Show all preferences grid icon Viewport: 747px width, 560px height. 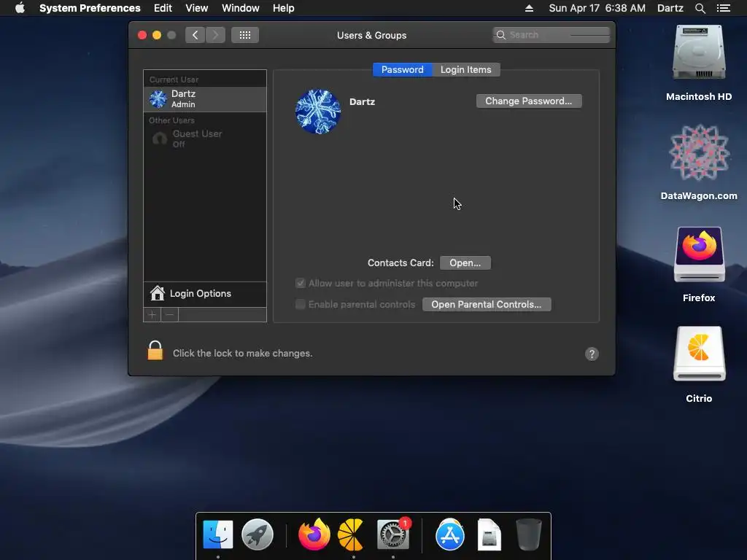point(245,35)
